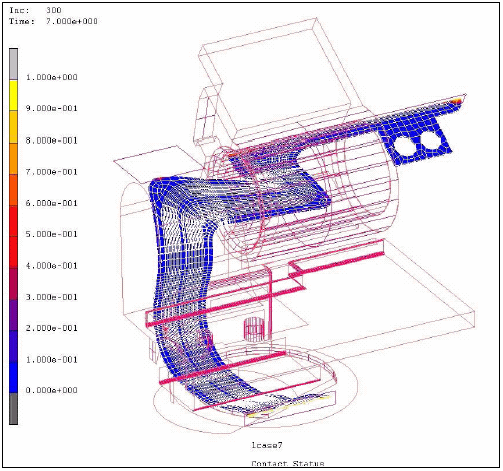Viewport: 503px width, 471px height.
Task: Click the left circular hole in blue plate
Action: 404,146
